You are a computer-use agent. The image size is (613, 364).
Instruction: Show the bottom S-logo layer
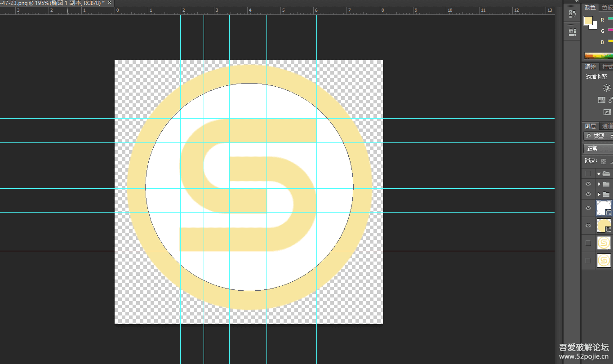click(588, 260)
